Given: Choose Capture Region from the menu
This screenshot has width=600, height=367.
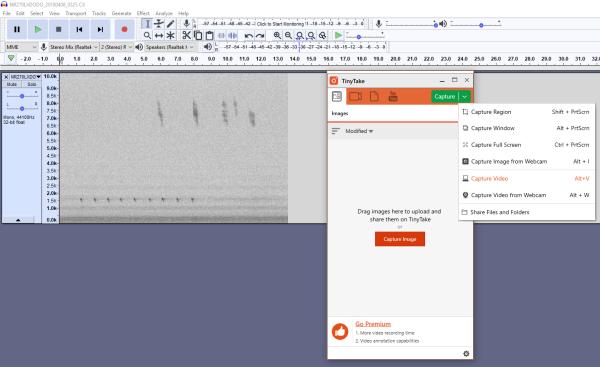Looking at the screenshot, I should 527,112.
